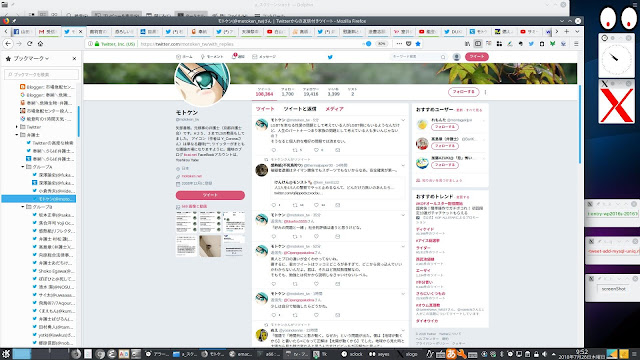Follow モトケン with the follow button

point(463,92)
